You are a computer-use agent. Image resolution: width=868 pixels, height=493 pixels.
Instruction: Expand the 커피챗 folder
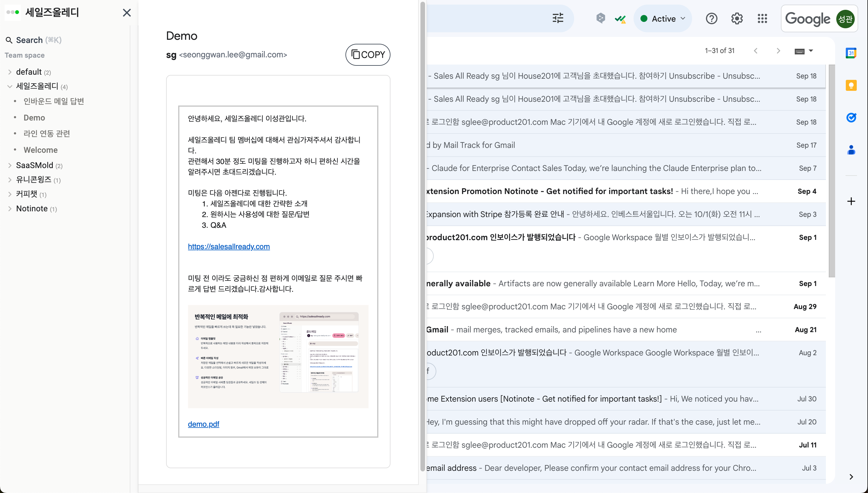tap(10, 194)
